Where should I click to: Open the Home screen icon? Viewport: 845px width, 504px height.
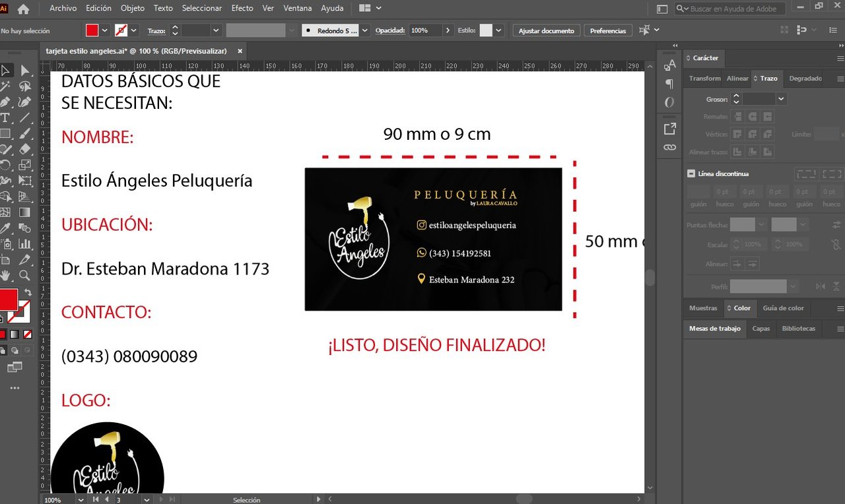tap(23, 9)
